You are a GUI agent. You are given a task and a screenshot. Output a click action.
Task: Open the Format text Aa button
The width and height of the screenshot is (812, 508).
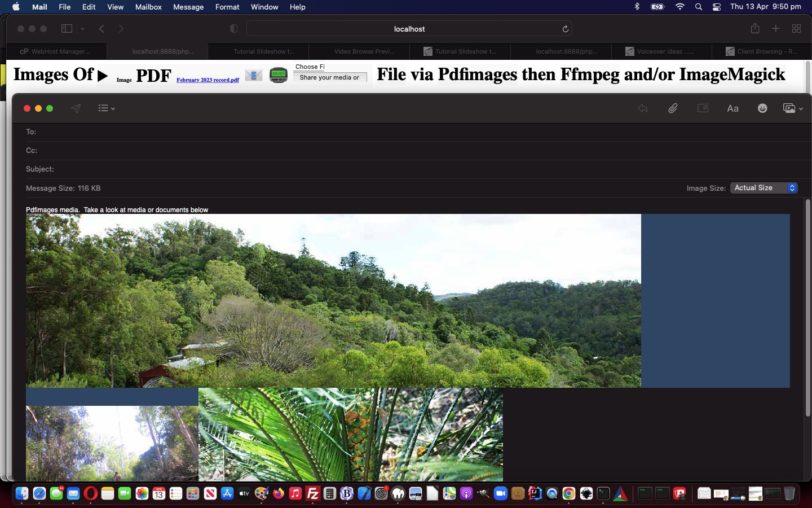pos(732,108)
